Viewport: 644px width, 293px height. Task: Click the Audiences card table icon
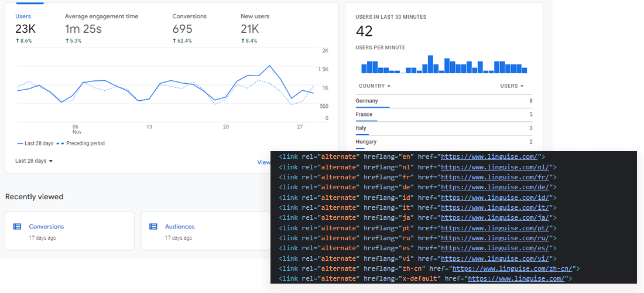tap(153, 227)
